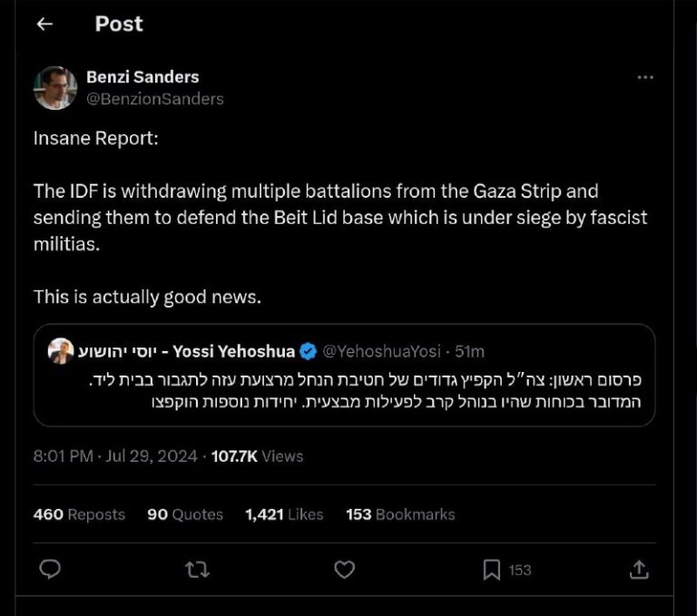This screenshot has width=697, height=616.
Task: Bookmark the post with bookmark icon
Action: 491,570
